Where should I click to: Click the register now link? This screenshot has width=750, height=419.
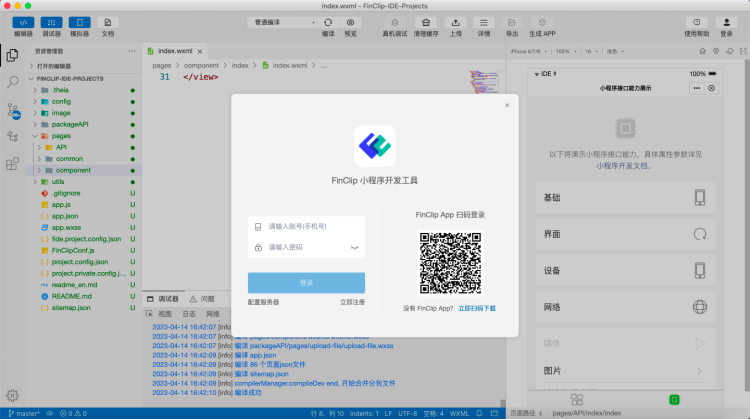[353, 302]
